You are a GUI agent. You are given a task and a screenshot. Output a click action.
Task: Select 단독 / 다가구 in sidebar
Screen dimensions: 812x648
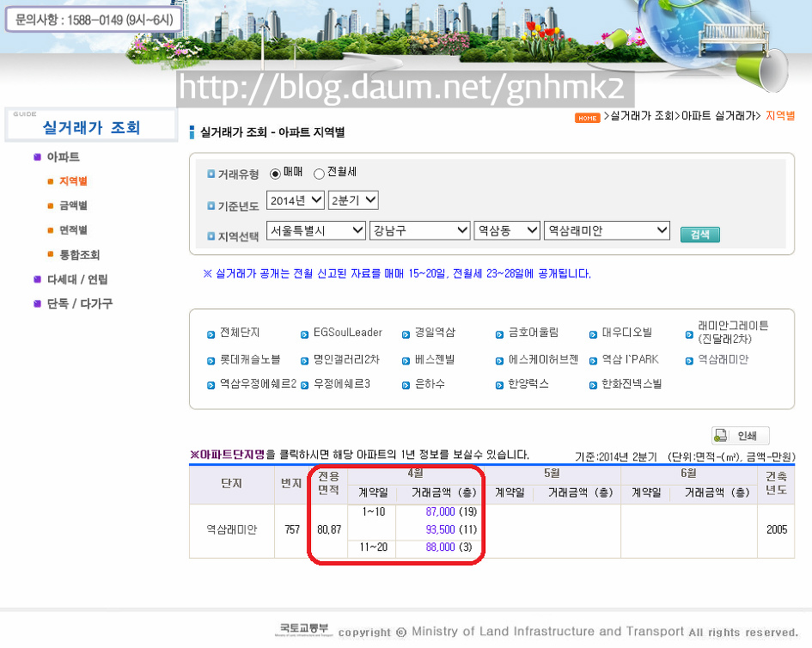pyautogui.click(x=79, y=303)
